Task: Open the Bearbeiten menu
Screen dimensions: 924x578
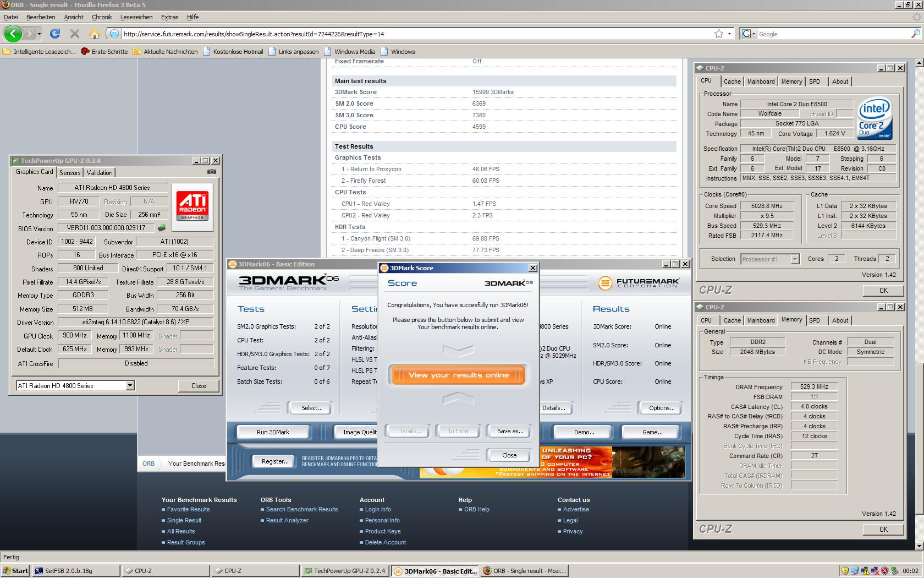Action: point(41,17)
